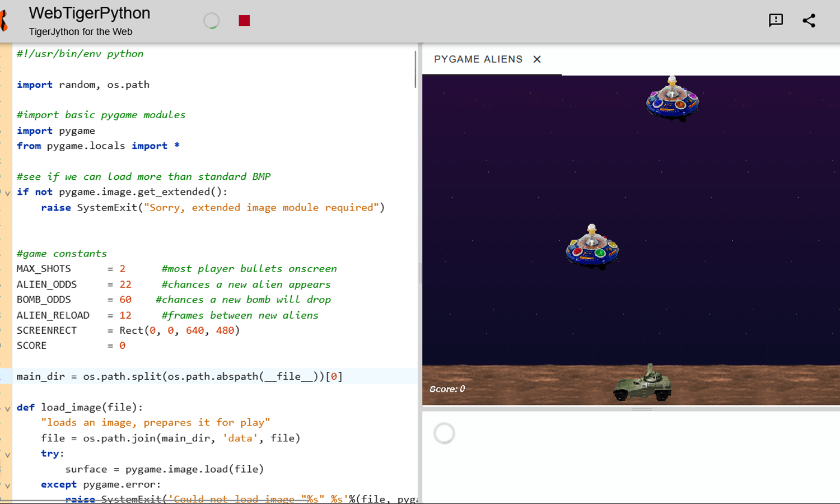Screen dimensions: 840x504
Task: Collapse the 'if not pygame.image' code block
Action: click(x=7, y=193)
